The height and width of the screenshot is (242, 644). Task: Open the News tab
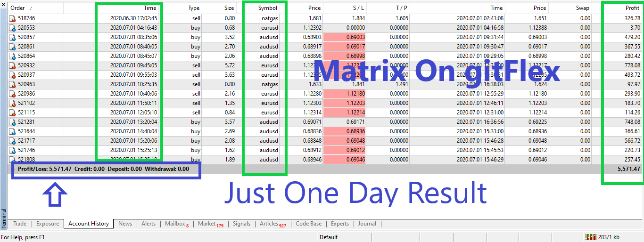[125, 224]
